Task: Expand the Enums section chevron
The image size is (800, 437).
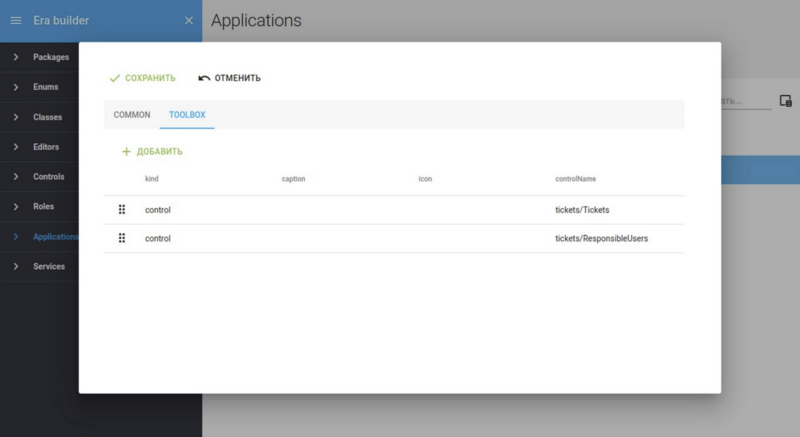Action: tap(16, 87)
